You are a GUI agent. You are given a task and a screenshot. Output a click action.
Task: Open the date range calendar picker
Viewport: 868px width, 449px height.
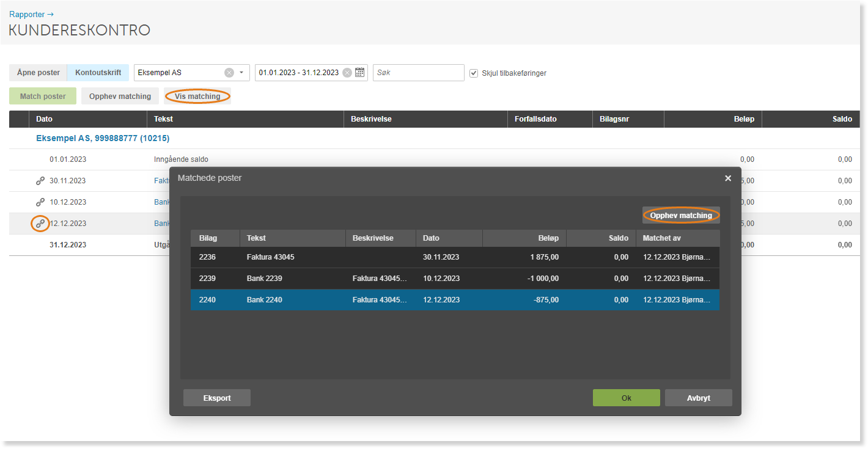[x=360, y=73]
